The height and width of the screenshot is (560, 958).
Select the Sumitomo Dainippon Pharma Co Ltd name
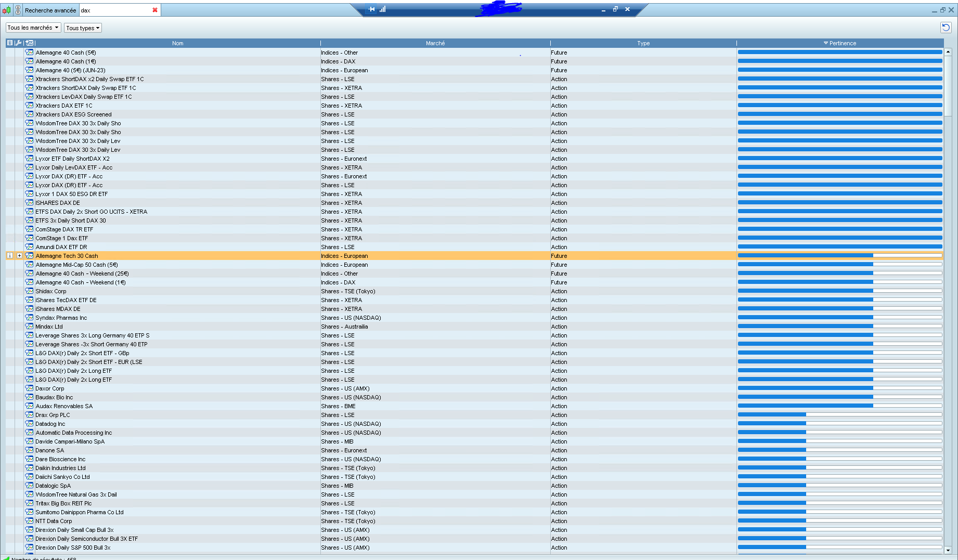(x=80, y=512)
